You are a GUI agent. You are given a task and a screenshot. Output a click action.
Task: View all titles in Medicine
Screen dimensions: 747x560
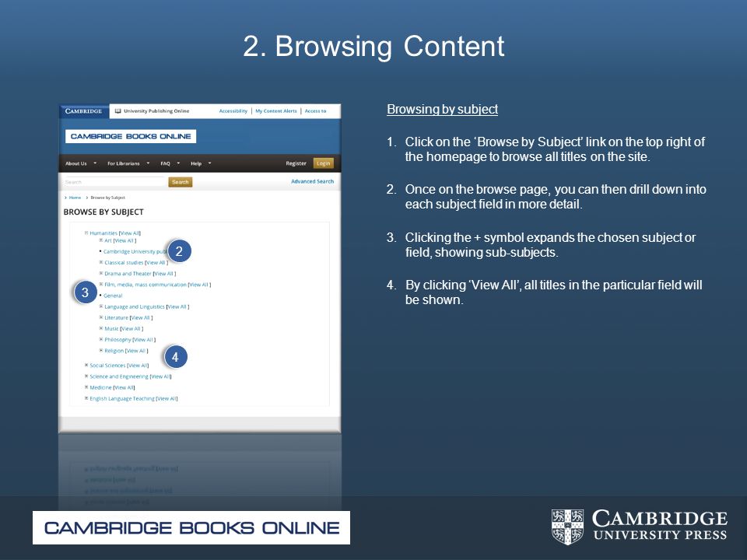(x=124, y=387)
